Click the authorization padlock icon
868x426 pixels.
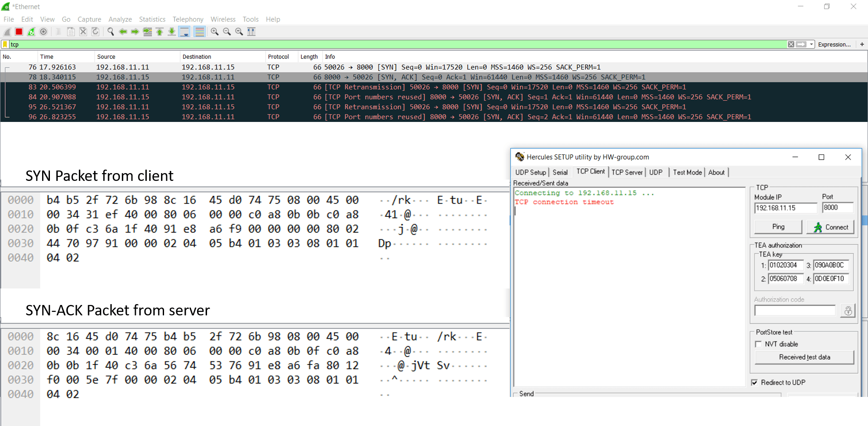point(848,311)
